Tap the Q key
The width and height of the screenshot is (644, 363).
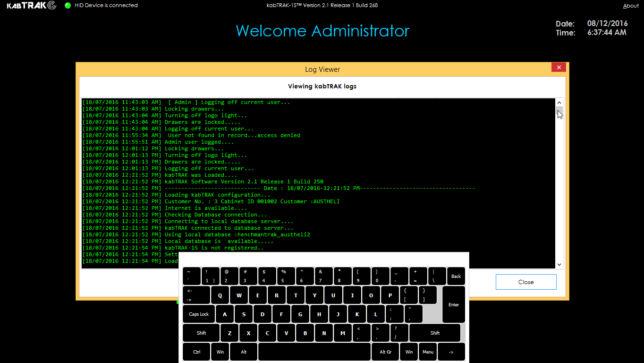coord(220,295)
